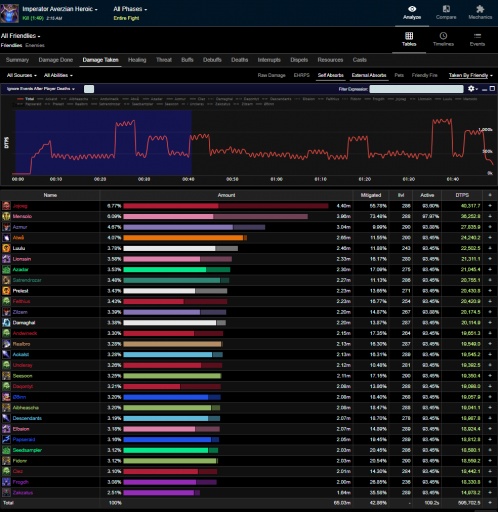Open player Descendants' details link
Image resolution: width=498 pixels, height=512 pixels.
pos(27,418)
